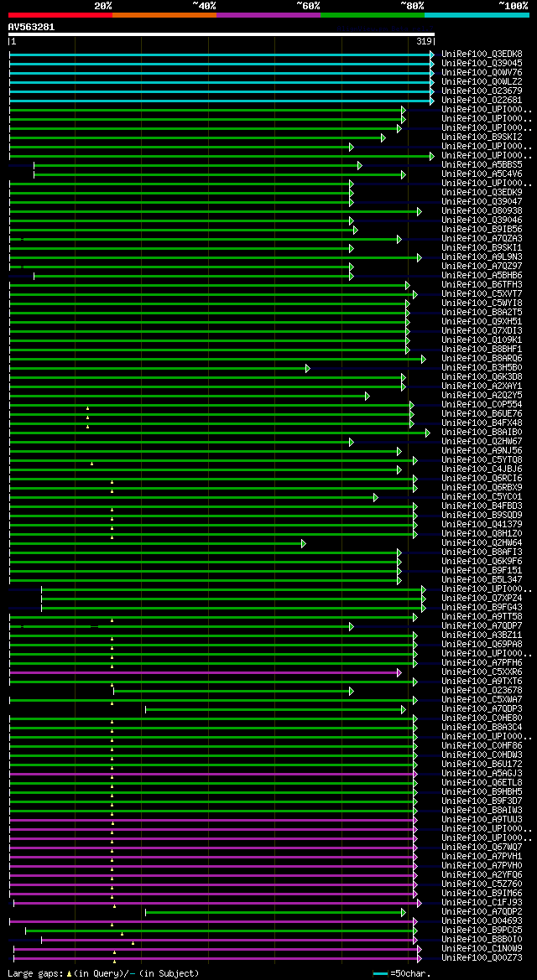
Task: Click the green alignment bar for Q2HW64
Action: pos(158,543)
